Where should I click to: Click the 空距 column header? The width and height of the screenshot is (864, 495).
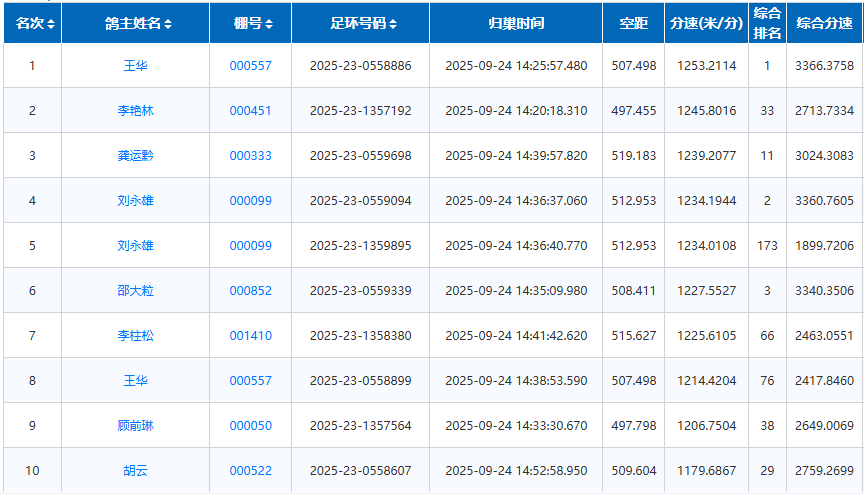633,23
